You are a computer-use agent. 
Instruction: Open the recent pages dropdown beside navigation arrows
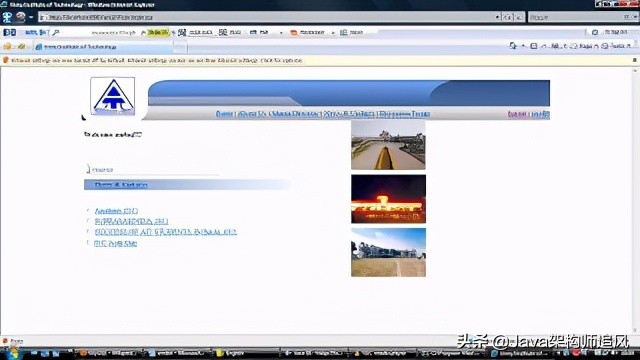(31, 18)
